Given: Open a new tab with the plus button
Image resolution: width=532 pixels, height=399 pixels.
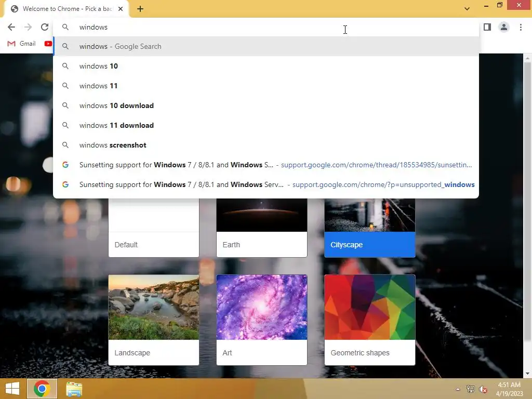Looking at the screenshot, I should coord(140,9).
